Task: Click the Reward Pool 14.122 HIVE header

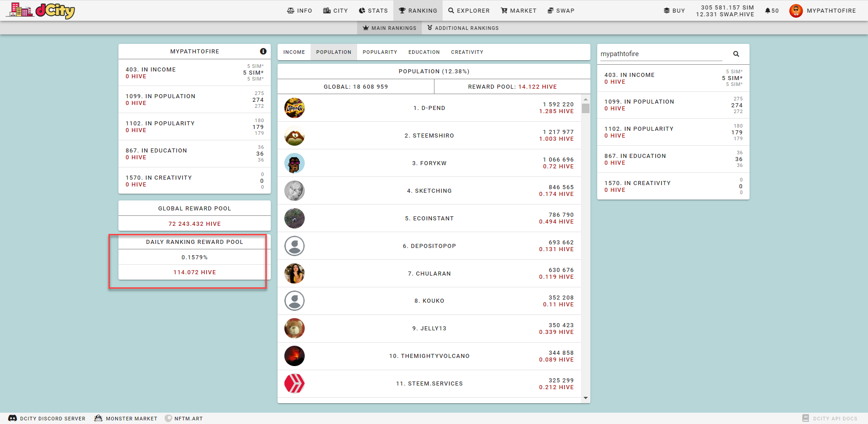Action: click(x=512, y=87)
